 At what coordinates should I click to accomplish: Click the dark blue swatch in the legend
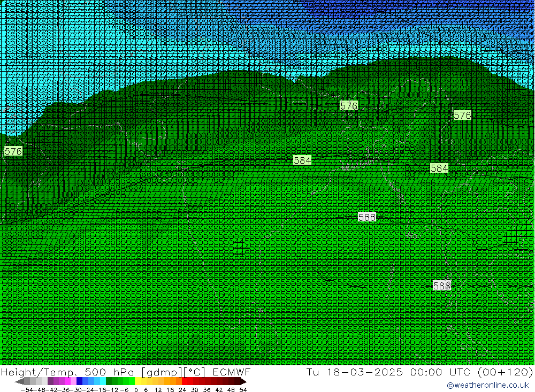79,381
